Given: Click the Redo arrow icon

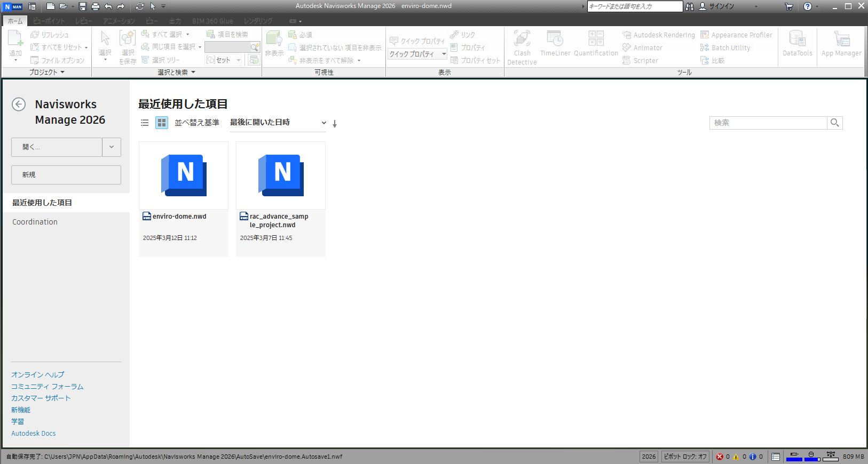Looking at the screenshot, I should (x=121, y=6).
